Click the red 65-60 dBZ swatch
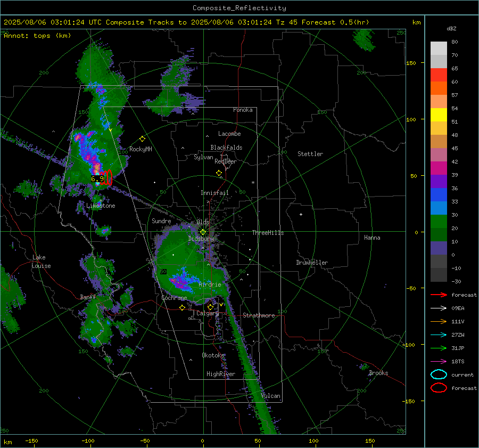This screenshot has height=448, width=479. click(x=439, y=75)
